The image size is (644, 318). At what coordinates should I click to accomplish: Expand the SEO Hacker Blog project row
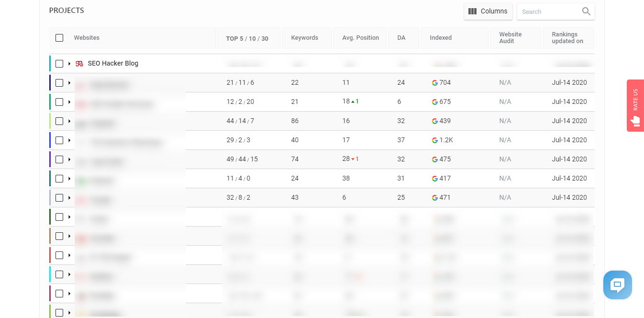click(69, 64)
